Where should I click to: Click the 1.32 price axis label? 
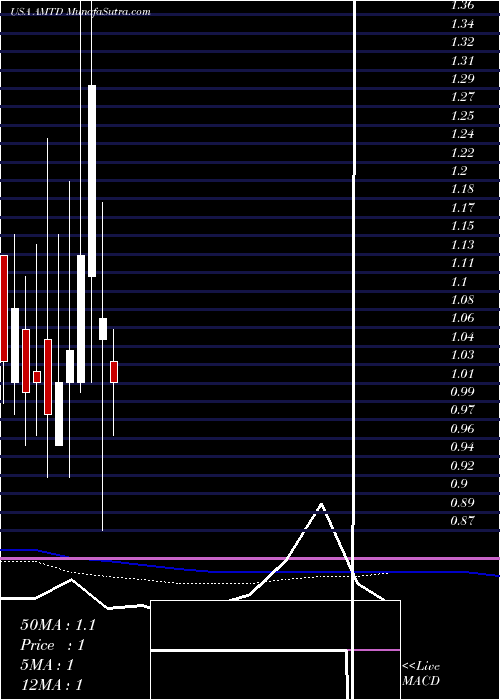(462, 42)
